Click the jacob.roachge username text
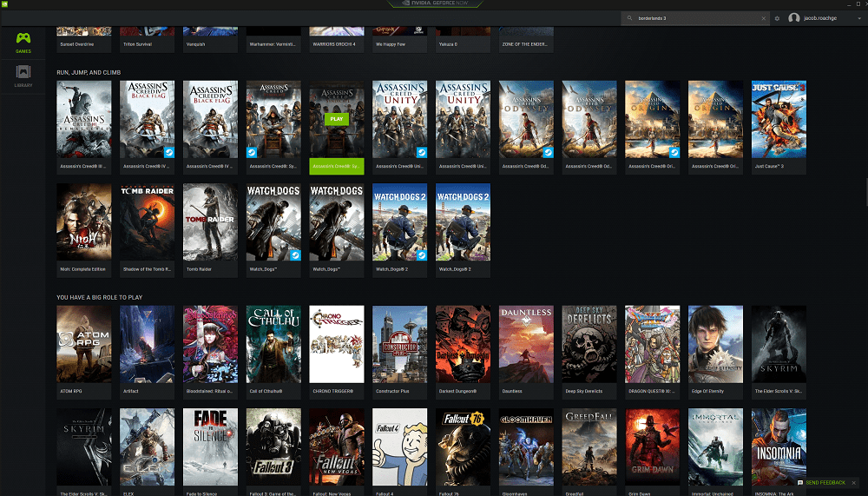Image resolution: width=868 pixels, height=496 pixels. [820, 18]
